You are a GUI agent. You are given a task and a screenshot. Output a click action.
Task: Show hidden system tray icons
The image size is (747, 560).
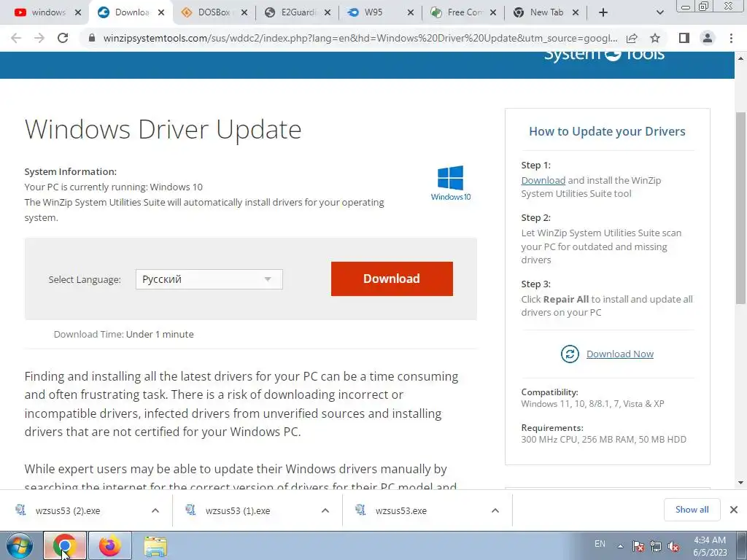620,546
